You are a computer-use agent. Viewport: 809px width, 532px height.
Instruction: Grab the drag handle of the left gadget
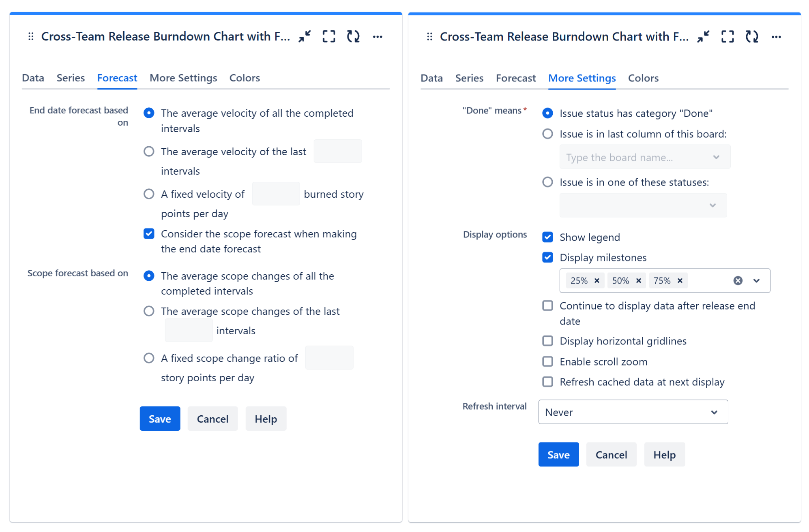coord(30,36)
